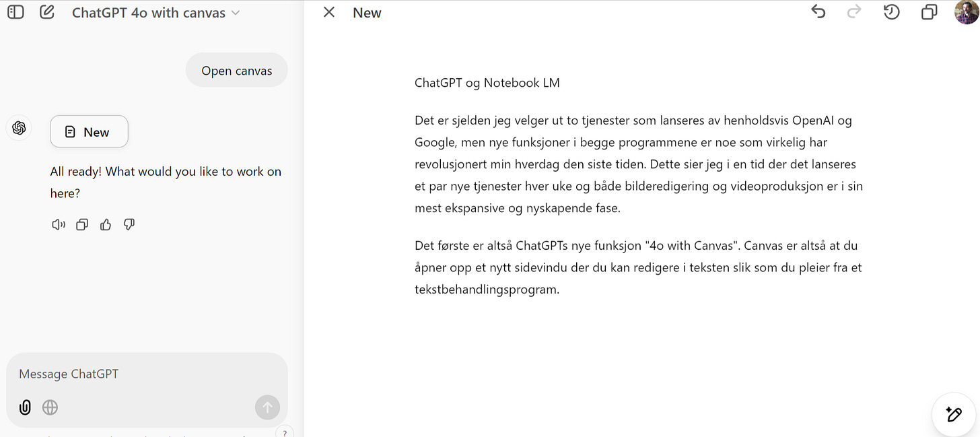This screenshot has width=980, height=437.
Task: Show canvas version history
Action: tap(892, 12)
